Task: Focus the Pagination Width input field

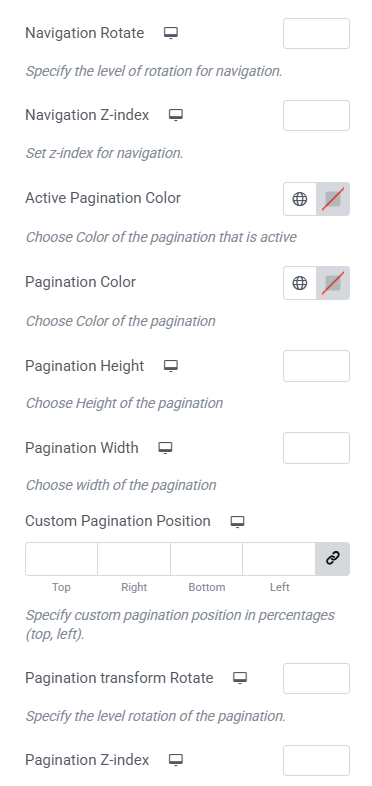Action: tap(316, 448)
